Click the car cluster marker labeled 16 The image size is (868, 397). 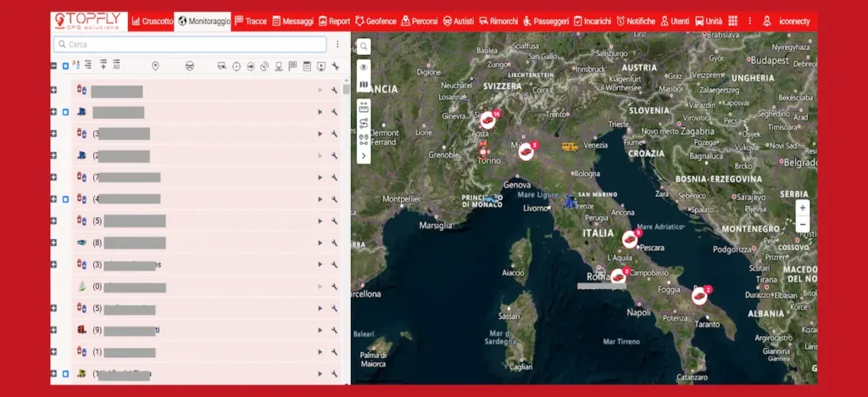pos(488,120)
